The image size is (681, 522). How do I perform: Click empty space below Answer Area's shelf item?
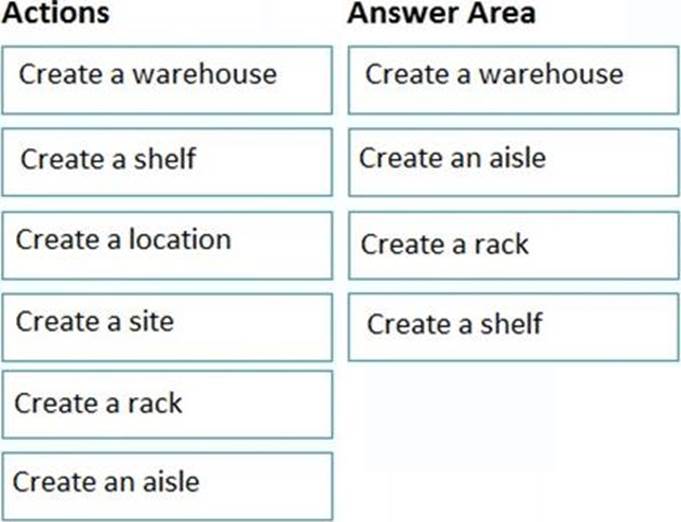point(513,430)
